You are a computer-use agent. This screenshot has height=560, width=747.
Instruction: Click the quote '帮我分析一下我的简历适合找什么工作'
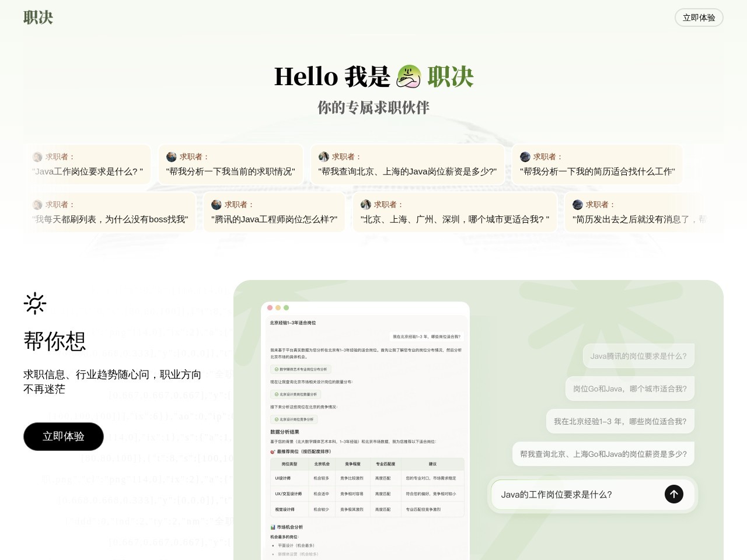pyautogui.click(x=597, y=171)
